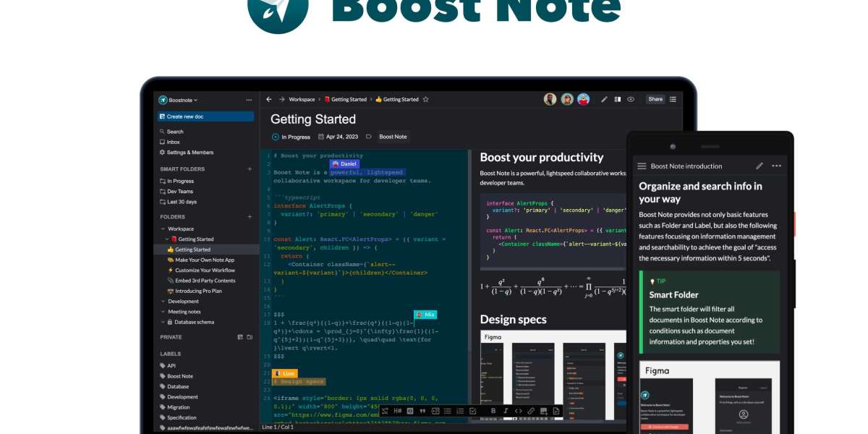This screenshot has width=868, height=434.
Task: Click the heading H# toolbar icon
Action: [398, 411]
